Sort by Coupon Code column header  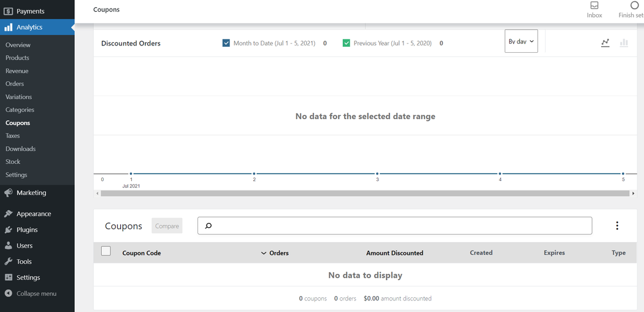[142, 253]
